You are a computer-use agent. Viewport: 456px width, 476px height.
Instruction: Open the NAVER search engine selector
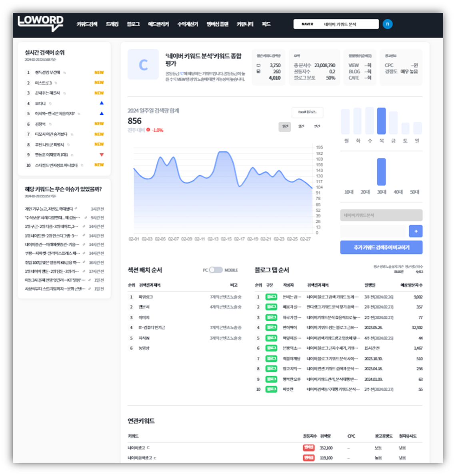[x=307, y=24]
